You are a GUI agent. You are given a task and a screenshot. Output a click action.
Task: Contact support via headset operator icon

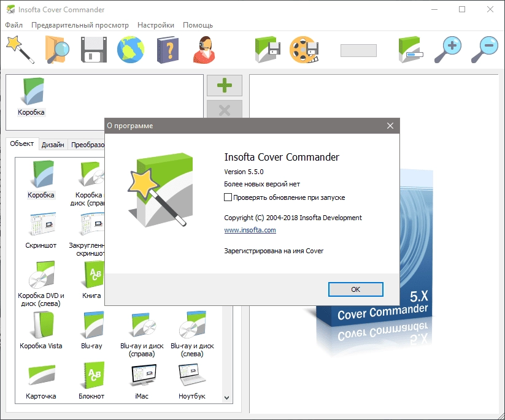204,50
